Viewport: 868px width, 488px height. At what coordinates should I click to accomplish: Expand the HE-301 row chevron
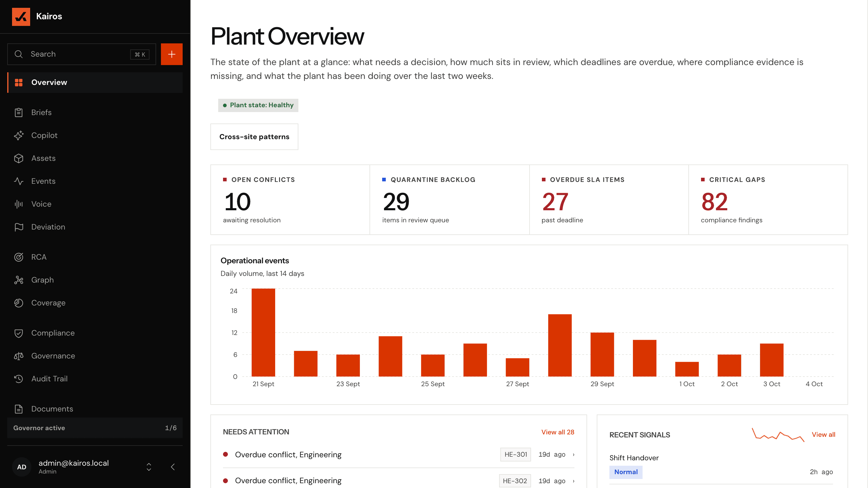click(x=574, y=455)
